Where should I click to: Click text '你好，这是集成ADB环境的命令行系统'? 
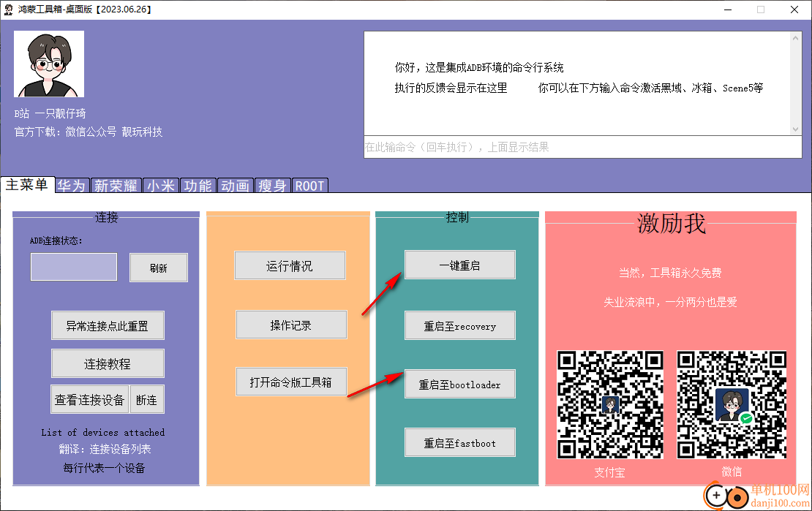(479, 67)
